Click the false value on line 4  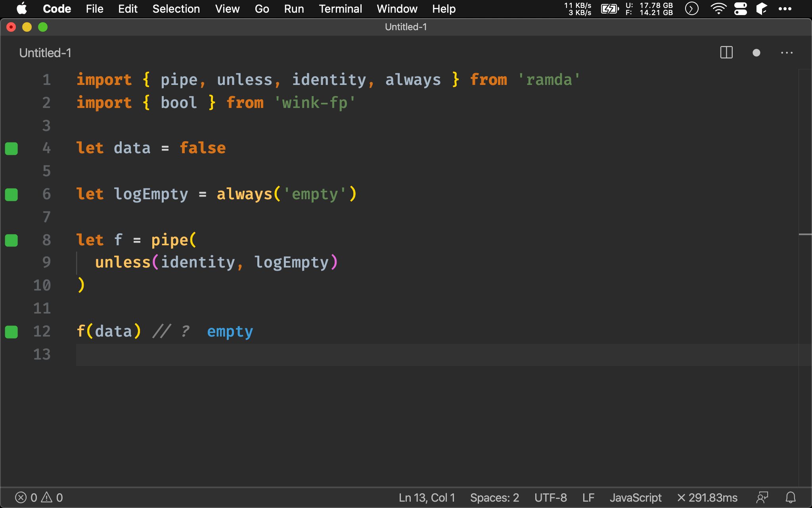click(x=203, y=148)
